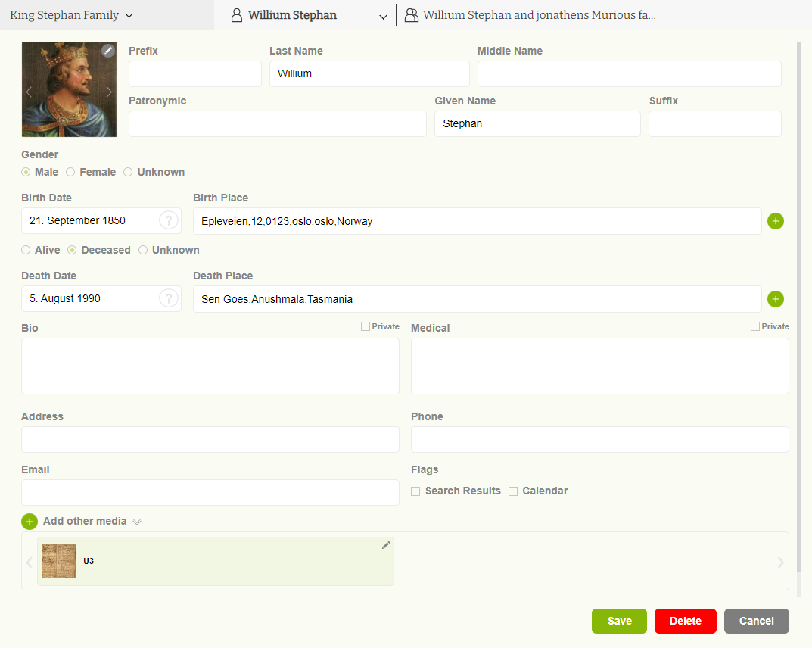The width and height of the screenshot is (812, 648).
Task: Enable the Private checkbox for Medical
Action: point(754,326)
